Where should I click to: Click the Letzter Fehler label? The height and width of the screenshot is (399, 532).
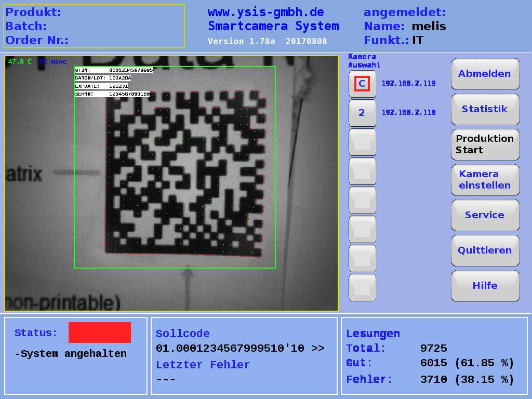tap(203, 365)
